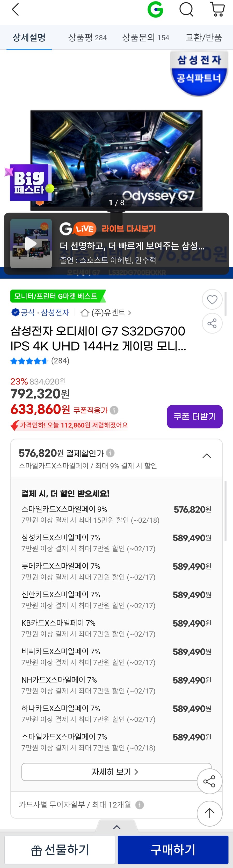Open the shopping cart
Viewport: 233px width, 868px height.
coord(217,9)
